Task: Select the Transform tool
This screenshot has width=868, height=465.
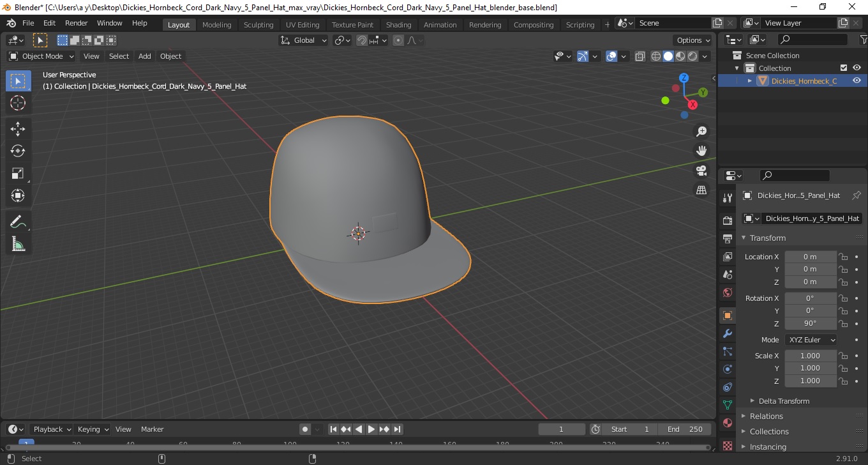Action: 18,195
